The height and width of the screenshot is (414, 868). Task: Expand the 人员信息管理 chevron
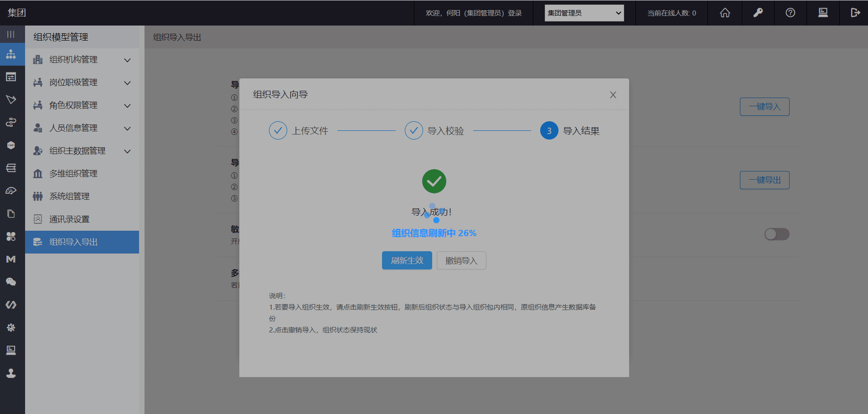128,128
